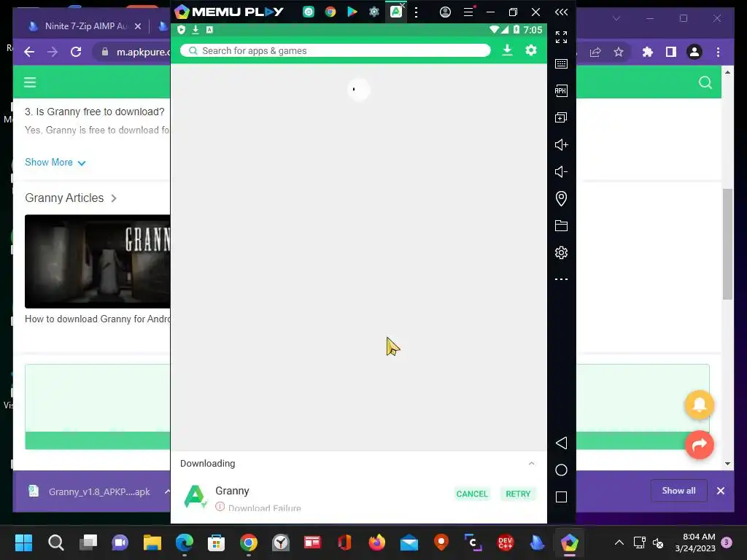
Task: Open clock and date 8:04 AM
Action: 695,542
